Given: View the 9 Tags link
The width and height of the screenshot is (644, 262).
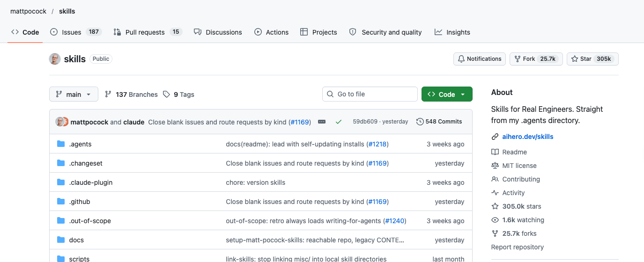Looking at the screenshot, I should tap(178, 95).
